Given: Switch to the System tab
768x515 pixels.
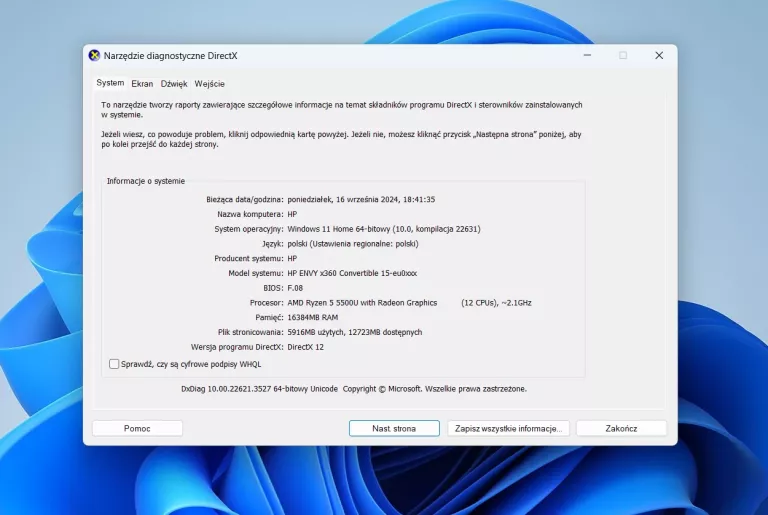Looking at the screenshot, I should click(110, 84).
